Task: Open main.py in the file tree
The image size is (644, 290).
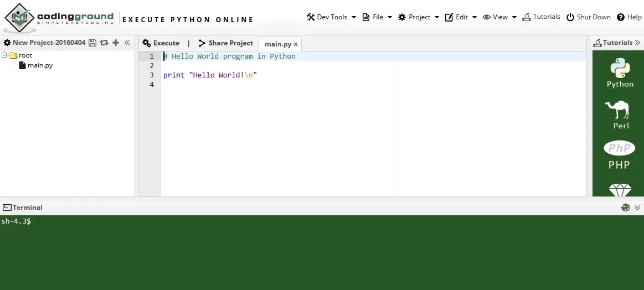Action: pos(40,65)
